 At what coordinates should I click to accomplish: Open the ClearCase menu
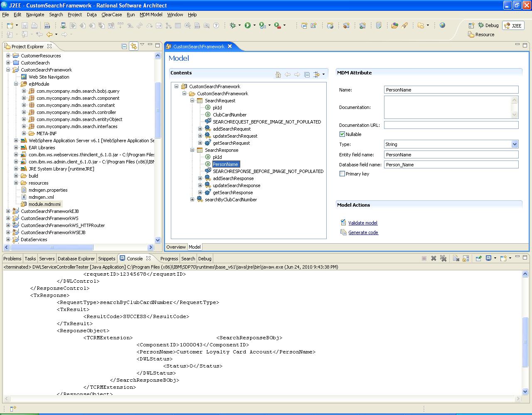112,15
